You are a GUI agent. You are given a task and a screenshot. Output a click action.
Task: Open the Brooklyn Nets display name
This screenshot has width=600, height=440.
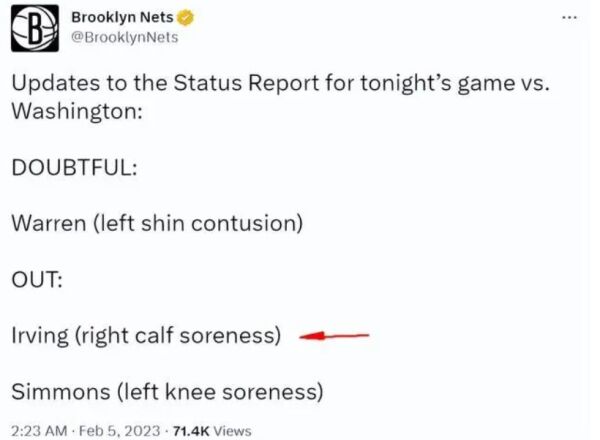click(x=121, y=19)
